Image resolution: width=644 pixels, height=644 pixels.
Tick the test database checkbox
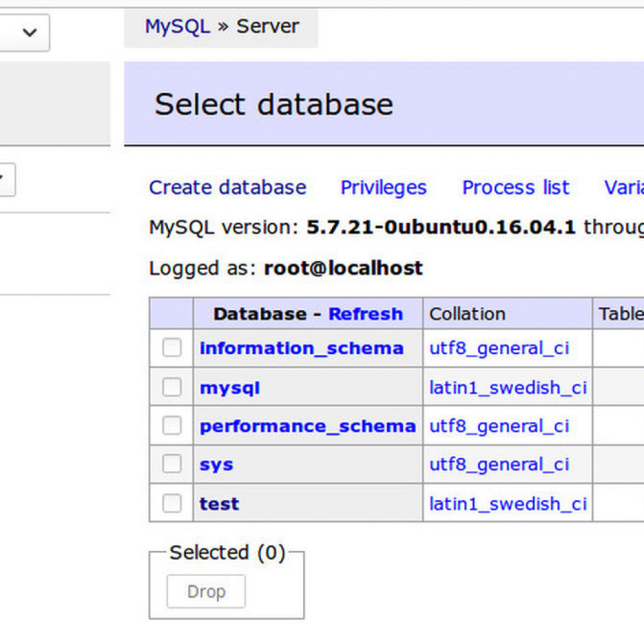click(172, 502)
